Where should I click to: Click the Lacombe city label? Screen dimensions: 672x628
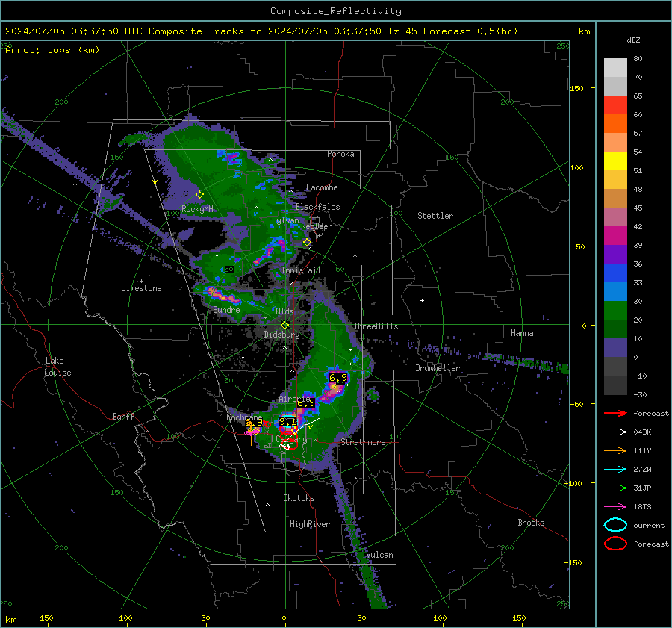[322, 187]
